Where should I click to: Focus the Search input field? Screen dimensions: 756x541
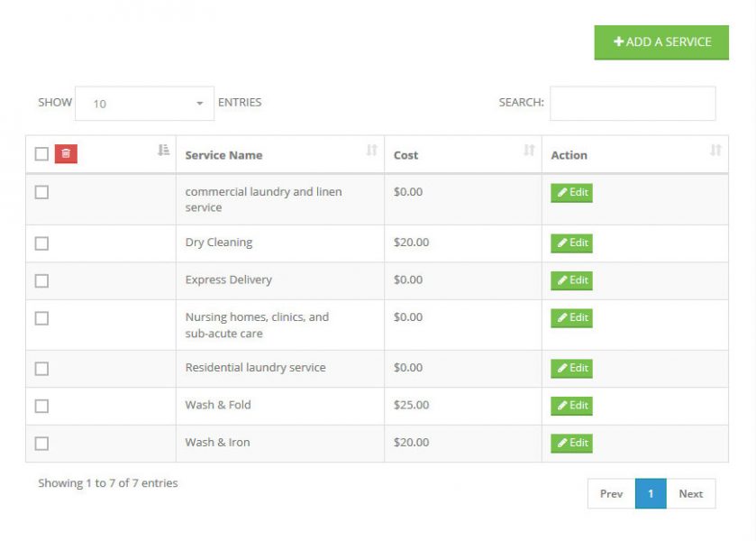633,104
